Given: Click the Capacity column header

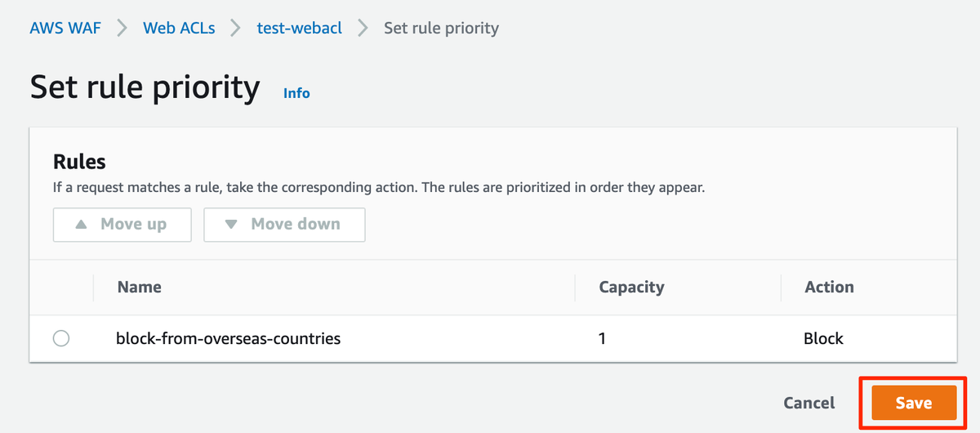Looking at the screenshot, I should coord(631,287).
